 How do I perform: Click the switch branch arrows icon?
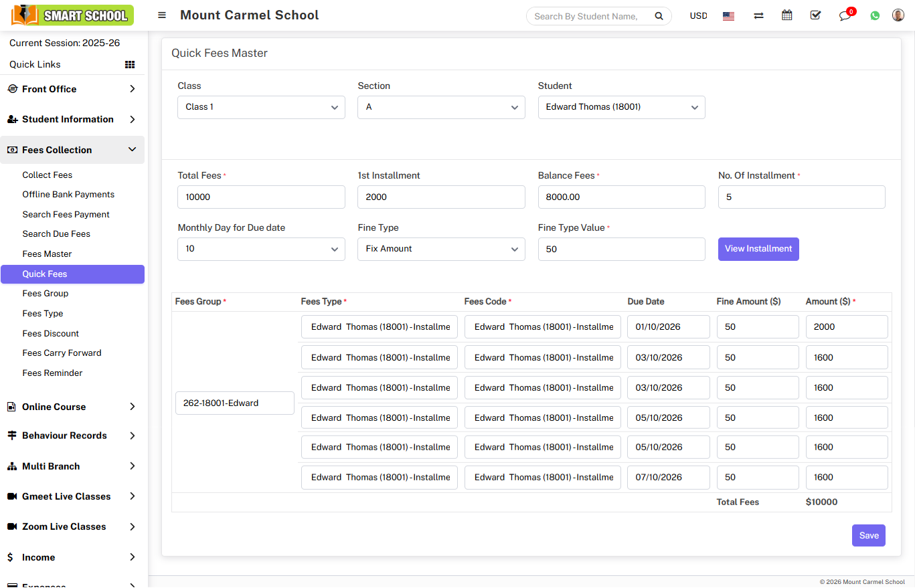pyautogui.click(x=758, y=15)
